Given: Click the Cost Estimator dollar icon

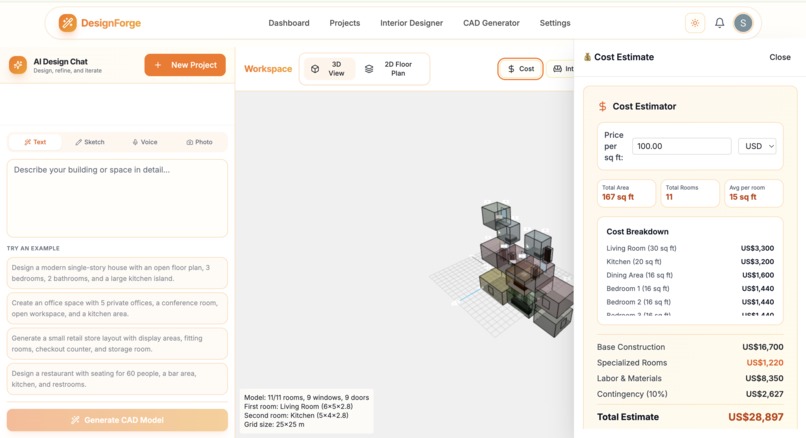Looking at the screenshot, I should pos(602,106).
